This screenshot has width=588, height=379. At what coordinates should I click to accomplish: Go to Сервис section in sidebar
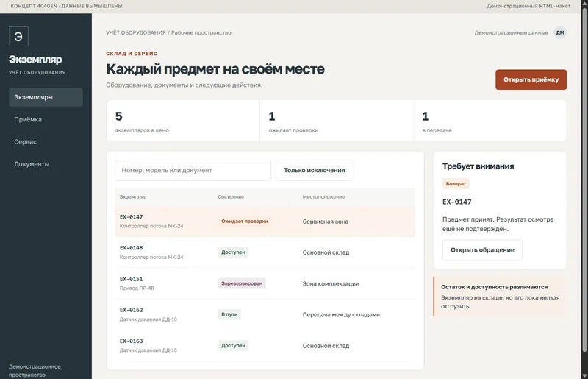46,141
